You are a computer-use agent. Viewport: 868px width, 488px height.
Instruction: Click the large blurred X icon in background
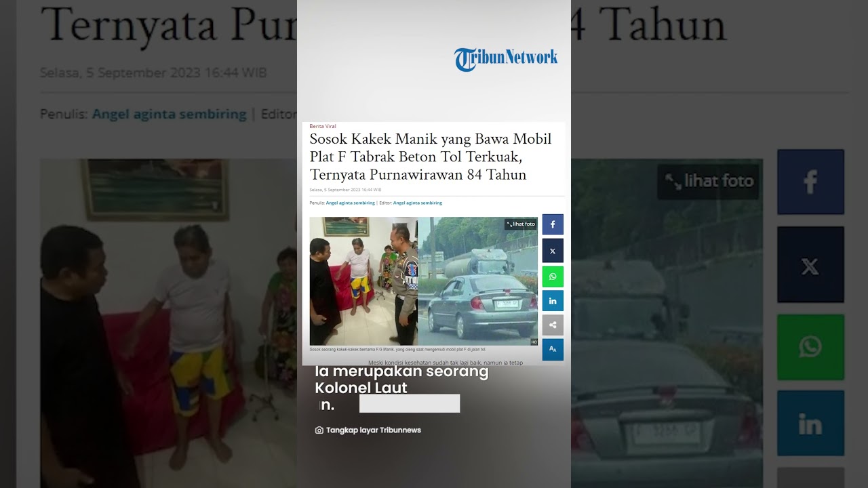pyautogui.click(x=810, y=265)
